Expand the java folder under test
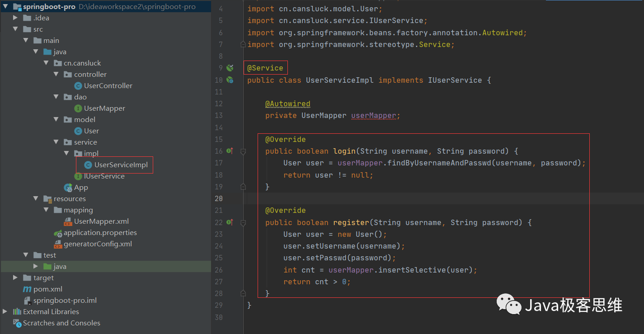The height and width of the screenshot is (334, 644). 36,267
